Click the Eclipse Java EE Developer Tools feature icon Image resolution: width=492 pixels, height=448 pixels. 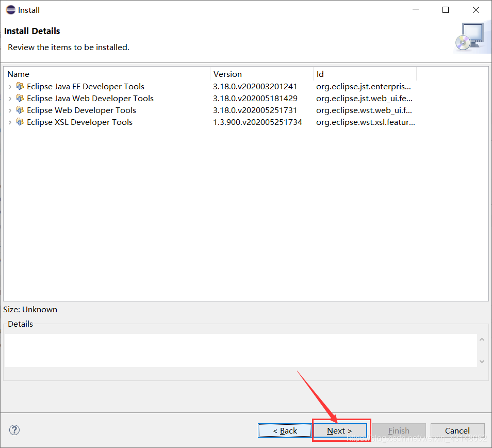point(20,86)
